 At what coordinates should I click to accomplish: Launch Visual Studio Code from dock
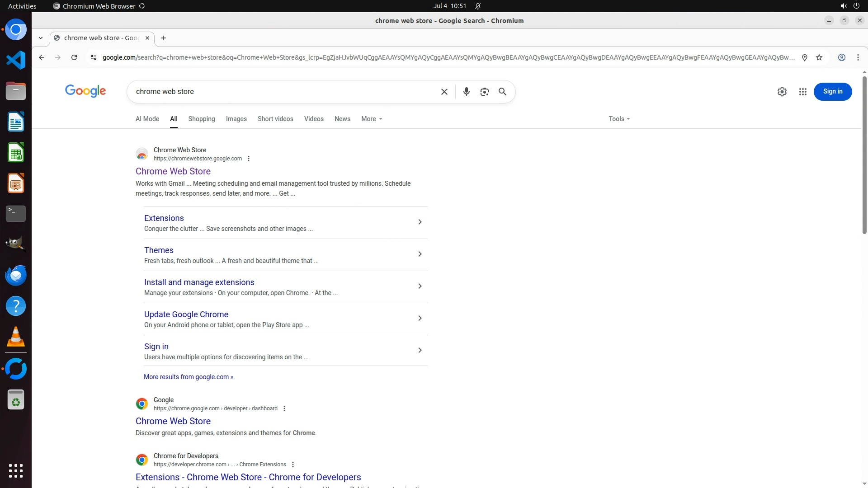pyautogui.click(x=16, y=60)
